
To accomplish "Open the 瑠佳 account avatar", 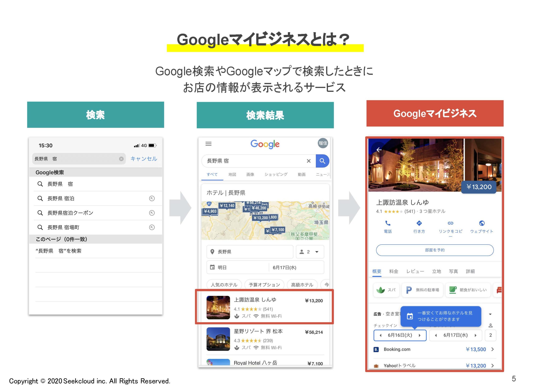I will 323,143.
